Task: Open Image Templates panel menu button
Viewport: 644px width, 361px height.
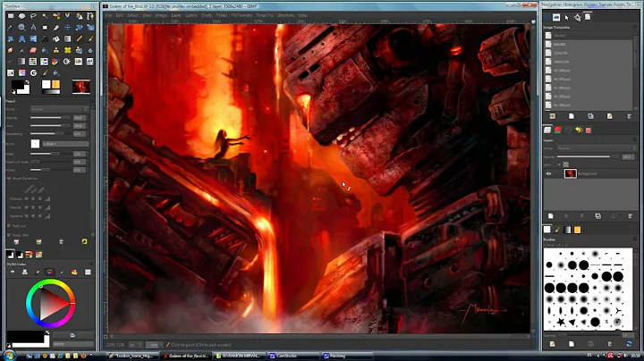Action: [x=634, y=27]
